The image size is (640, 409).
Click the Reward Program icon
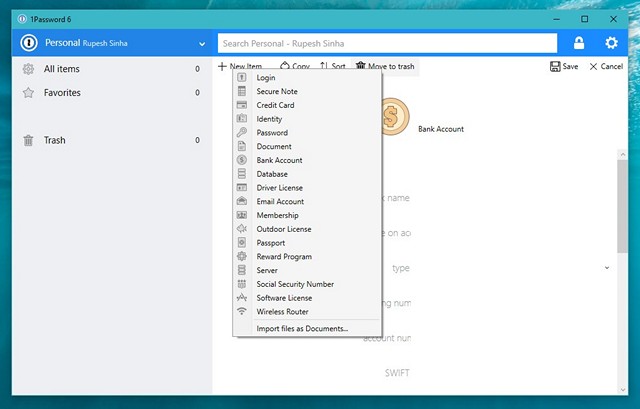[x=242, y=256]
